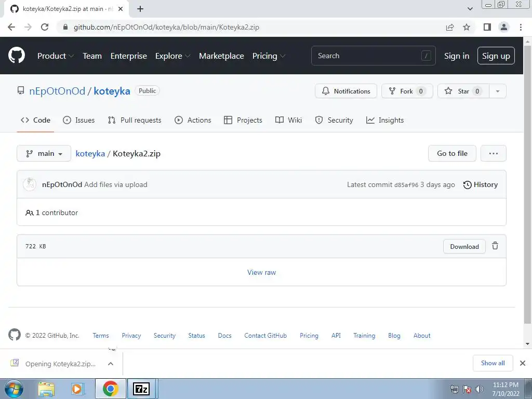Download Koteyka2.zip via the Download button
Screen dimensions: 532x399
(x=464, y=246)
